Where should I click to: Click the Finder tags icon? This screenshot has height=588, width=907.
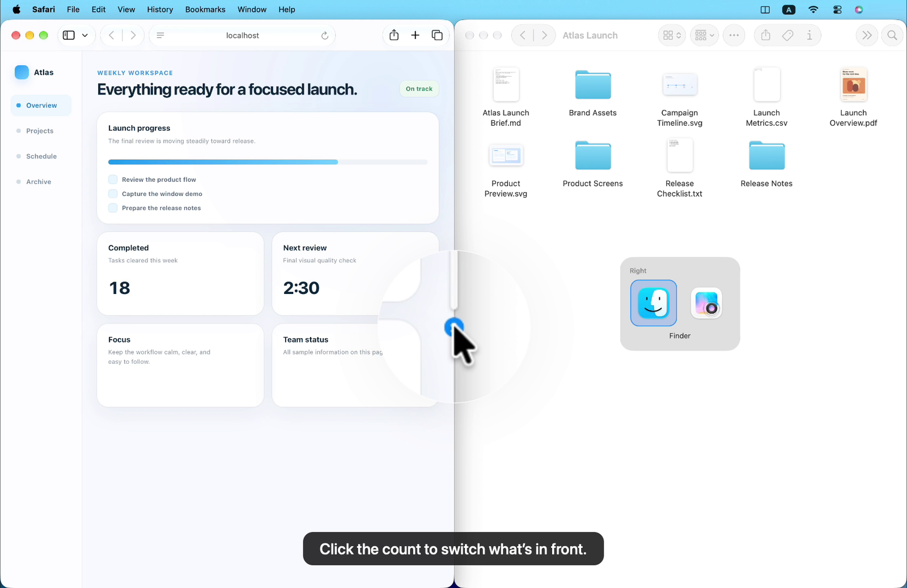(x=787, y=35)
